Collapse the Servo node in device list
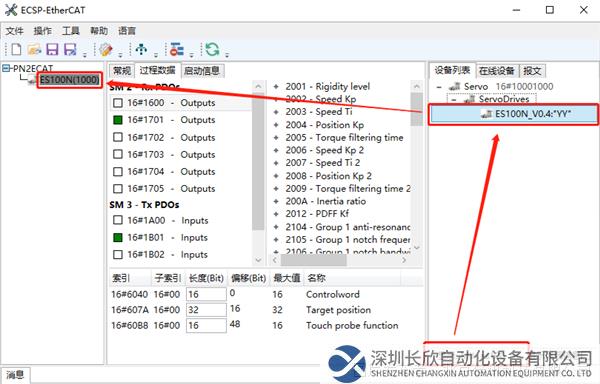This screenshot has height=384, width=600. 439,87
